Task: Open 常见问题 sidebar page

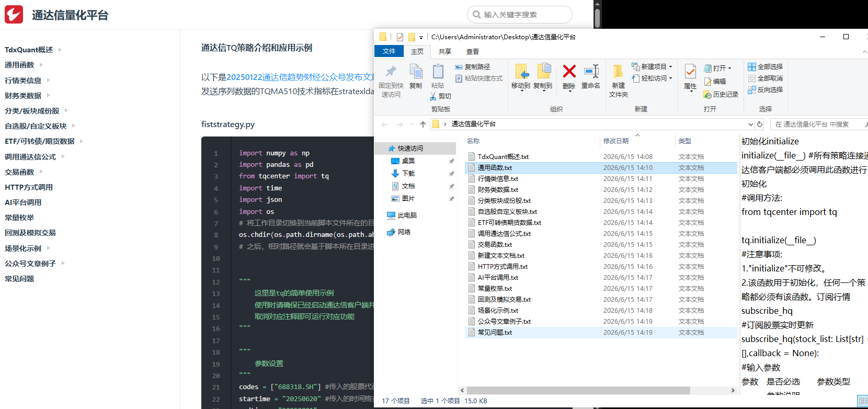Action: click(19, 279)
